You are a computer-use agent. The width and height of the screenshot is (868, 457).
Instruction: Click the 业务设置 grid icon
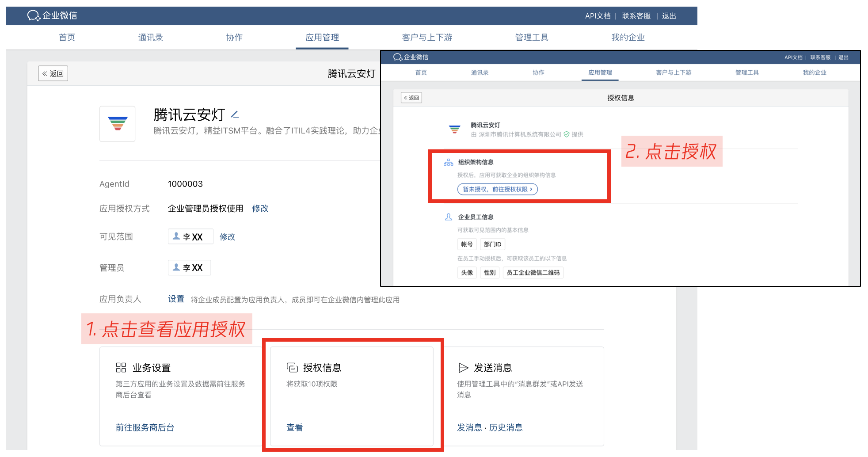coord(121,367)
